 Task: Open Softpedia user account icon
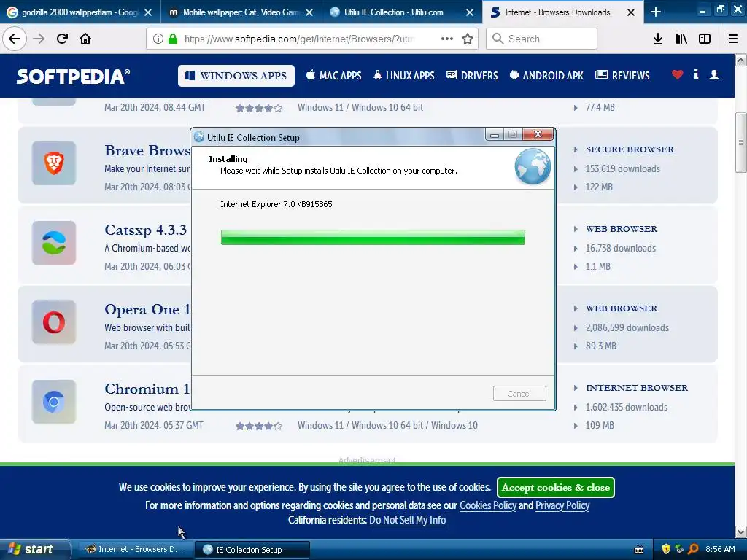tap(714, 75)
